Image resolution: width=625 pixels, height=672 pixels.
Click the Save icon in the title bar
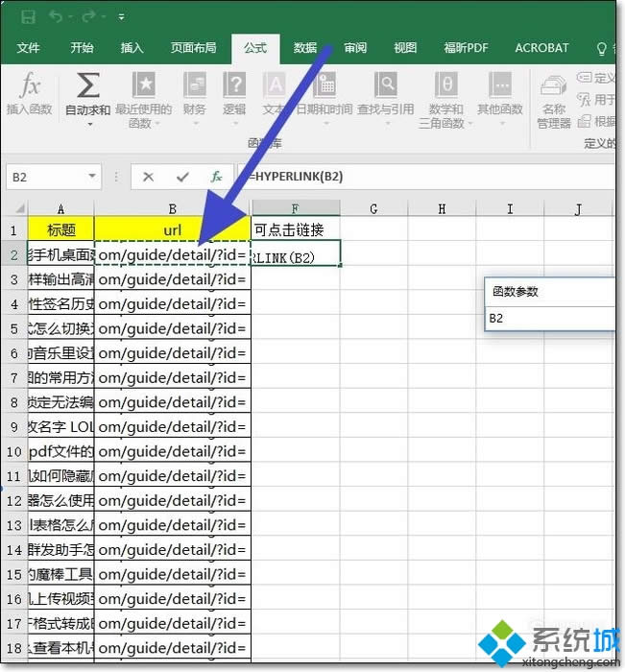[28, 17]
